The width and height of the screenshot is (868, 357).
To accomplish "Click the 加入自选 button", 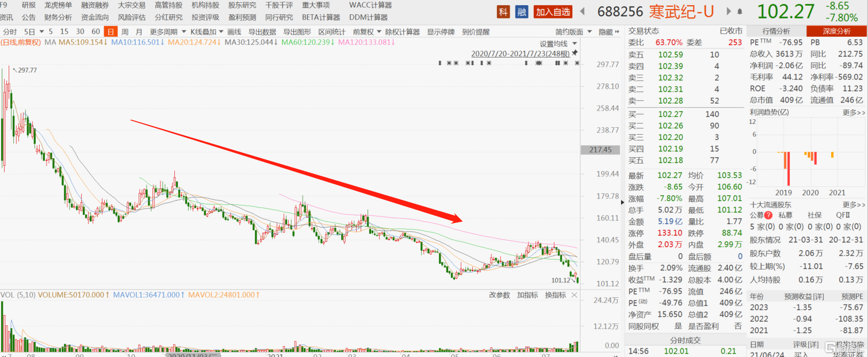I will tap(553, 12).
